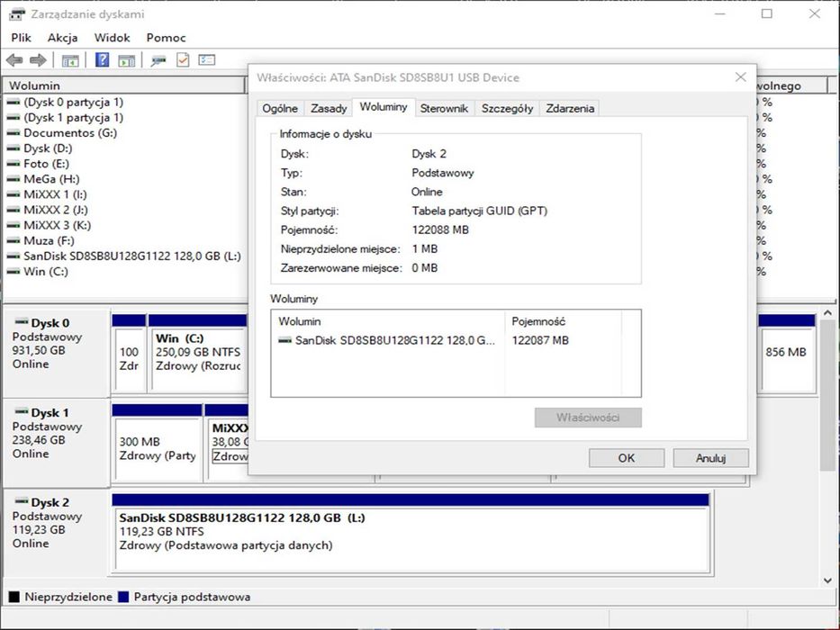Click the checklist settings toolbar icon
The width and height of the screenshot is (840, 630).
pyautogui.click(x=207, y=60)
